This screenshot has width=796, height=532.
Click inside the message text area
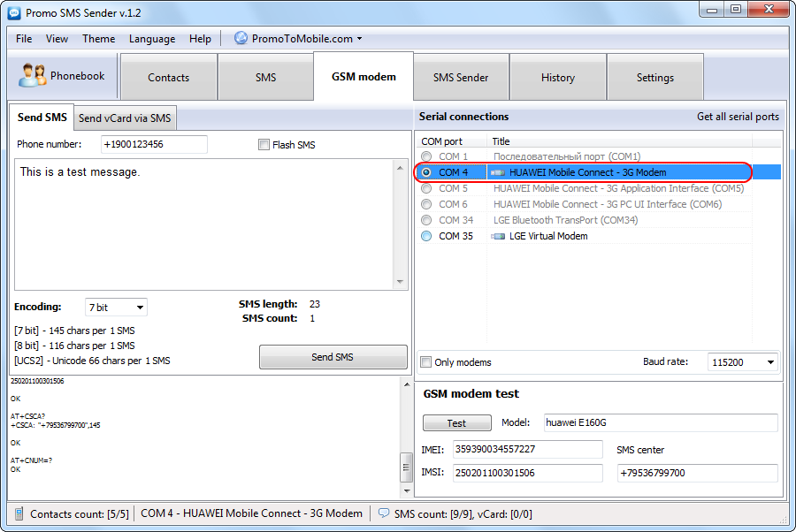tap(204, 224)
